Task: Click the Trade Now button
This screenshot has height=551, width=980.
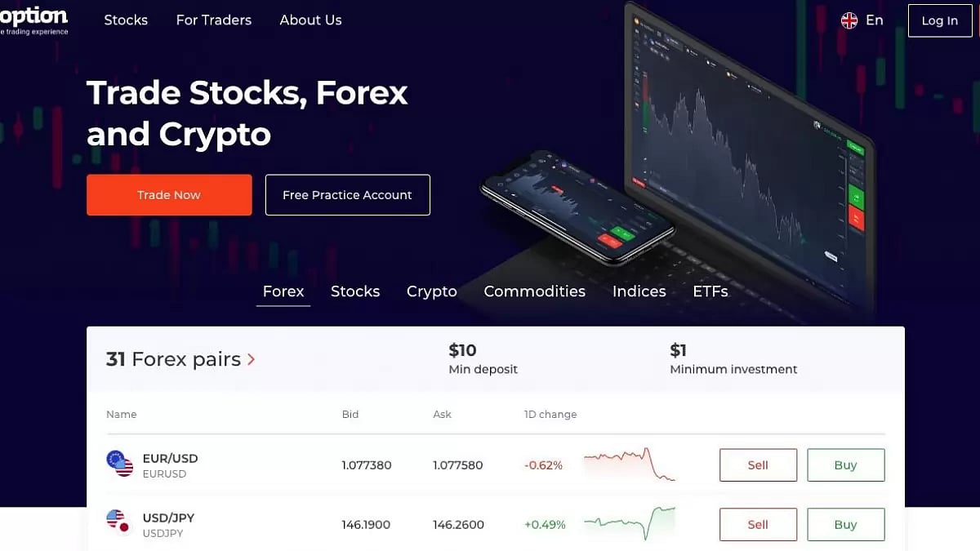Action: tap(169, 194)
